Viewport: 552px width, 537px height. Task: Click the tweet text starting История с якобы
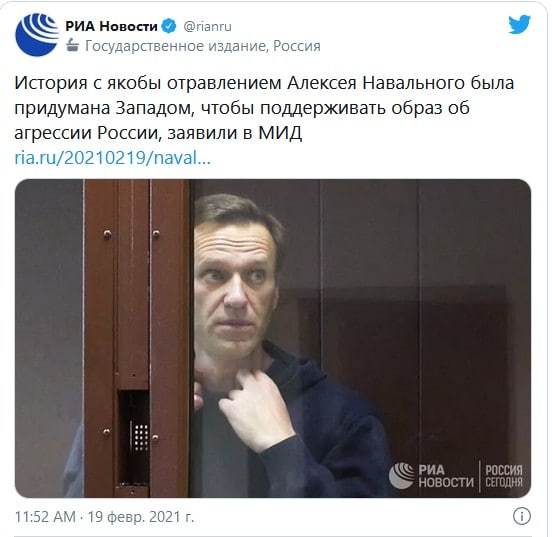[264, 108]
